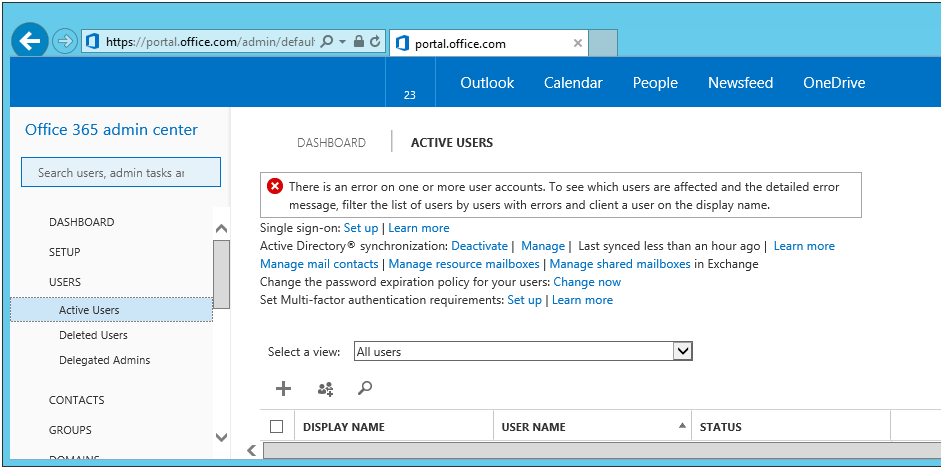This screenshot has height=469, width=941.
Task: Open a new blank browser tab
Action: tap(603, 43)
